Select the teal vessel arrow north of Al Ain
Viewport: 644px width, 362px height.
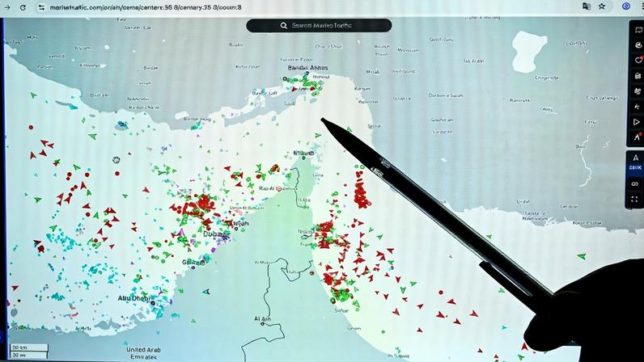coord(206,292)
